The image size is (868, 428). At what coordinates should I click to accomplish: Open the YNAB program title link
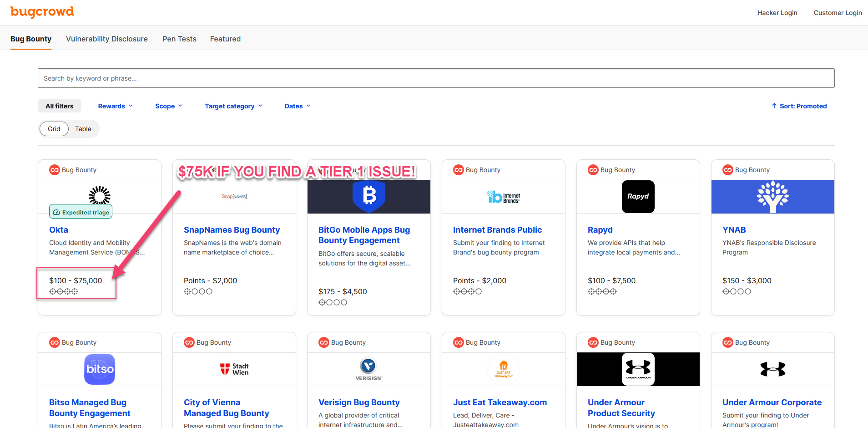(x=734, y=230)
